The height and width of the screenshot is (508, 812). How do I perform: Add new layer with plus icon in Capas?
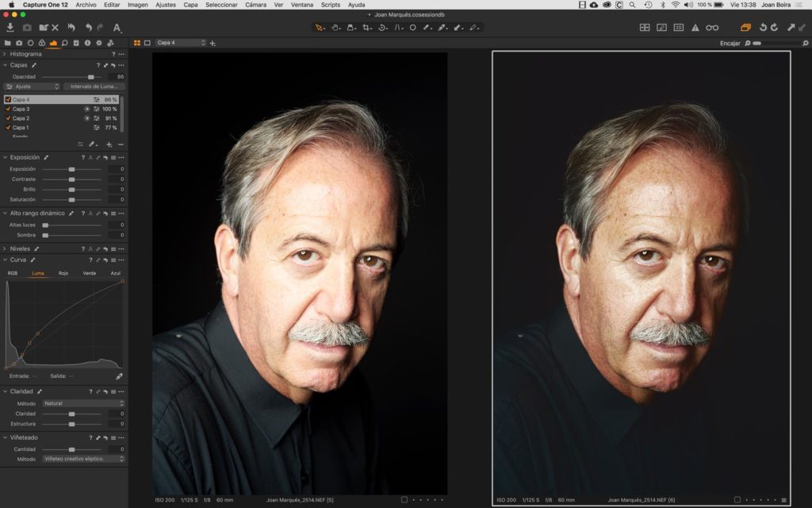pyautogui.click(x=109, y=144)
